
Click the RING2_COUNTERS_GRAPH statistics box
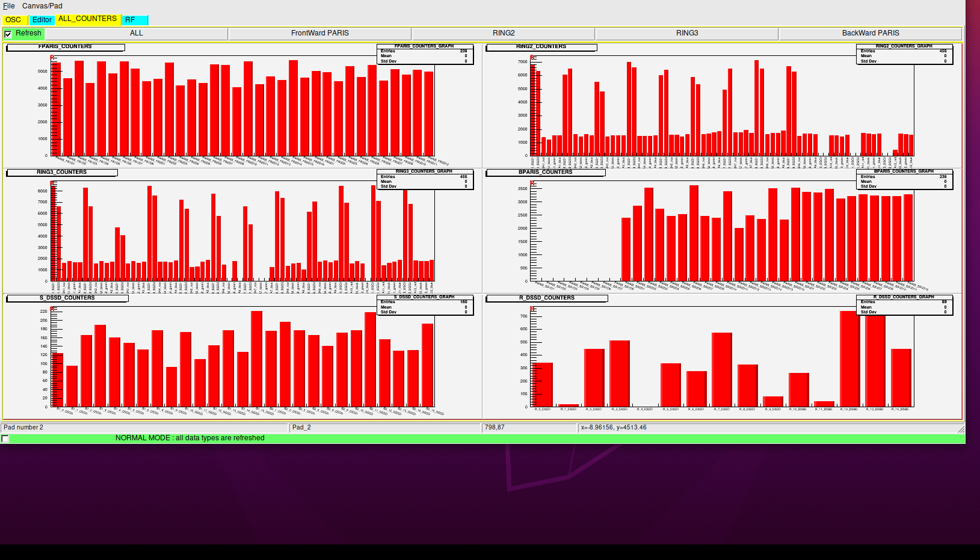[904, 54]
